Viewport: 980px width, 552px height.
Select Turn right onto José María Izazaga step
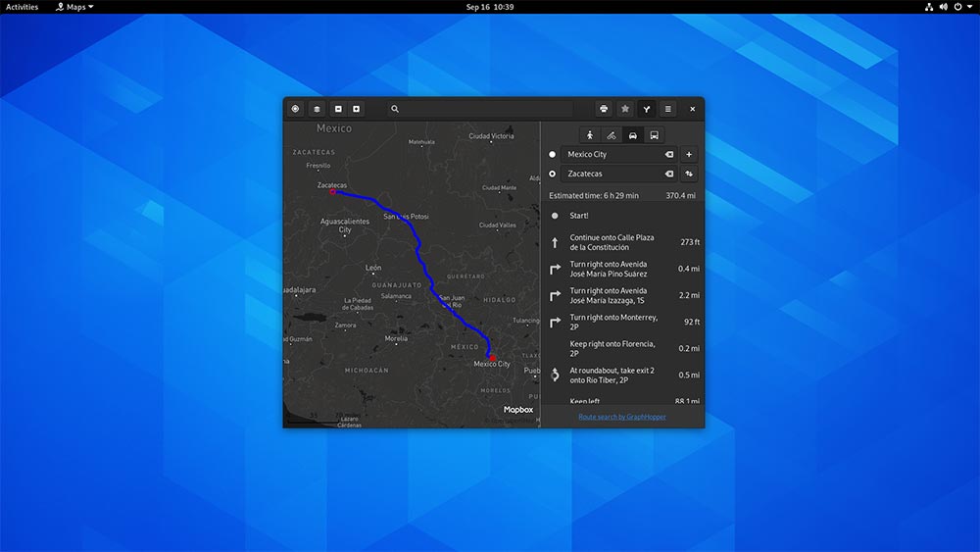(x=623, y=295)
